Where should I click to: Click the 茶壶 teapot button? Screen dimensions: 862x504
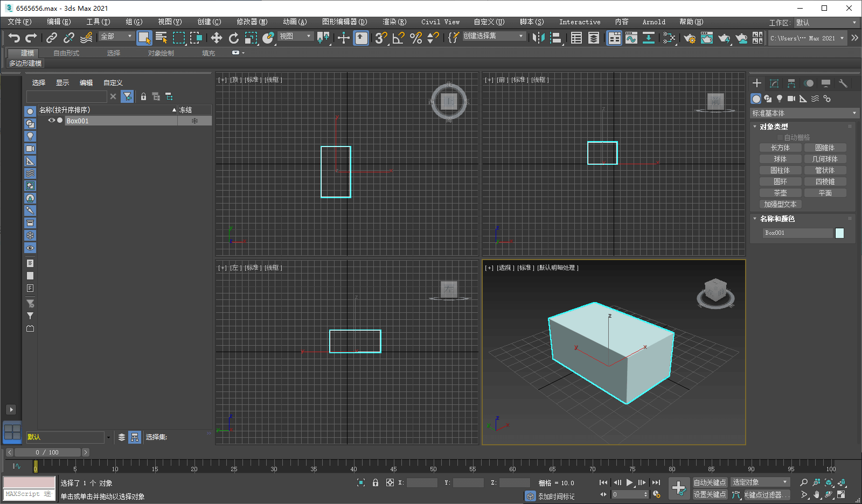tap(780, 193)
